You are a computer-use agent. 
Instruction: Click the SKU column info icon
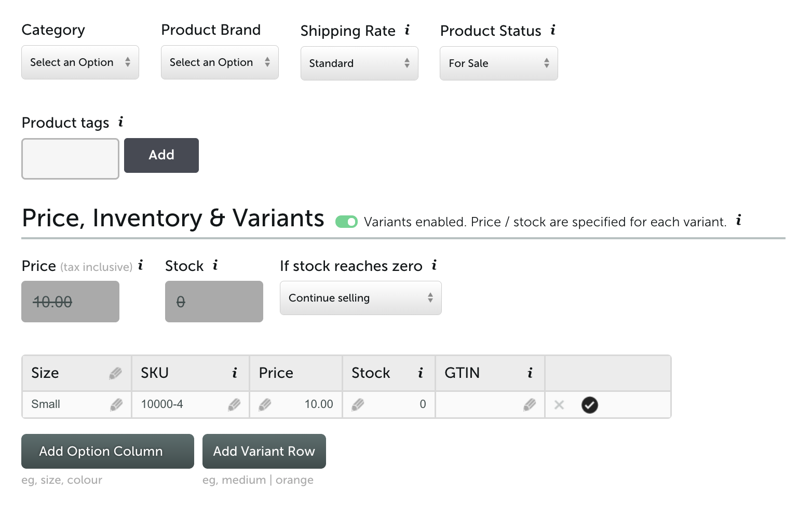(x=235, y=373)
